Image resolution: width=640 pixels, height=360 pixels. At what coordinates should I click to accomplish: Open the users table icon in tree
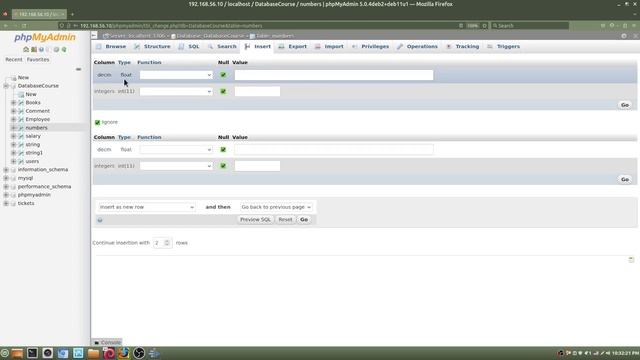pyautogui.click(x=21, y=161)
